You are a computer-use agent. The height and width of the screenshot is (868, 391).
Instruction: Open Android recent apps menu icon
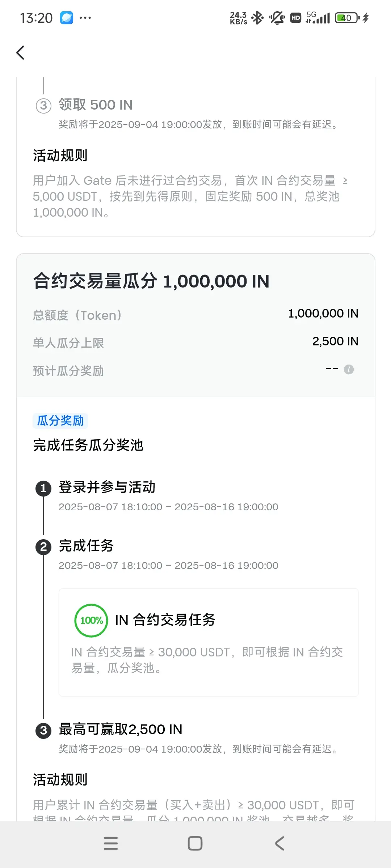(111, 843)
